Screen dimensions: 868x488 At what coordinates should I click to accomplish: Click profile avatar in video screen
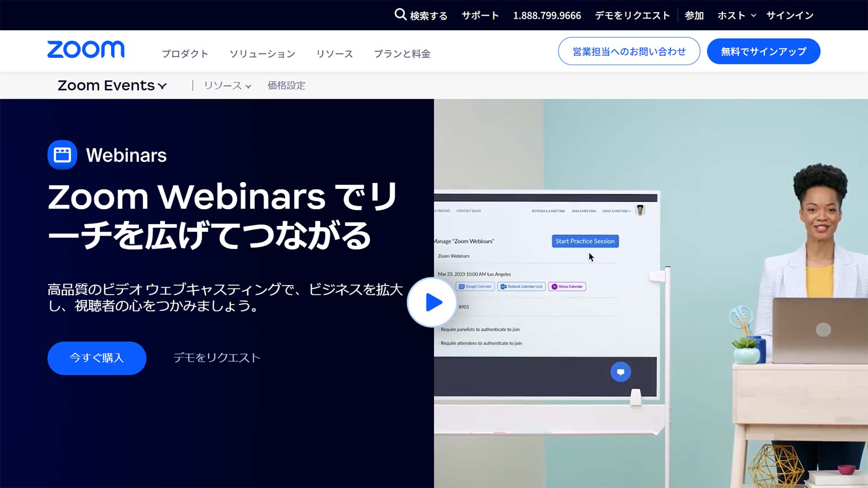(x=640, y=210)
